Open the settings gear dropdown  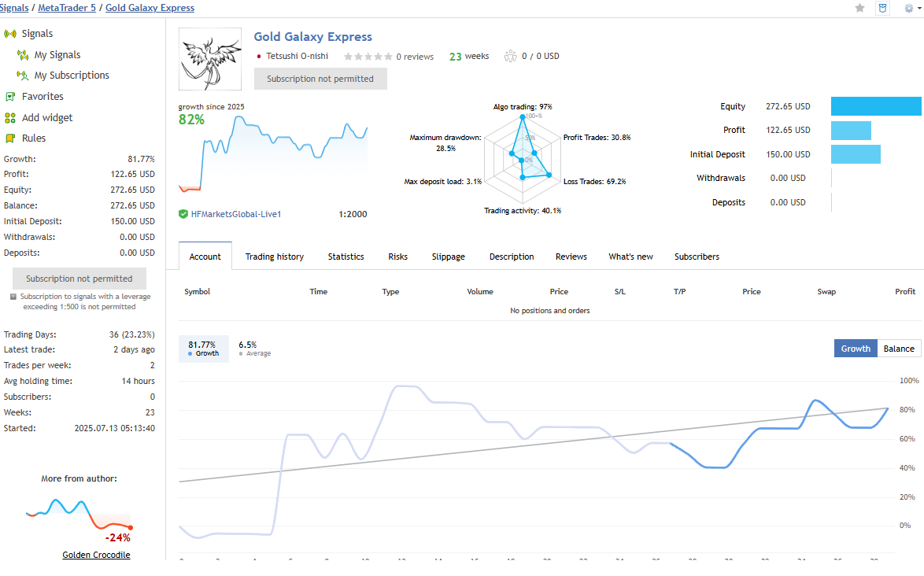coord(911,8)
